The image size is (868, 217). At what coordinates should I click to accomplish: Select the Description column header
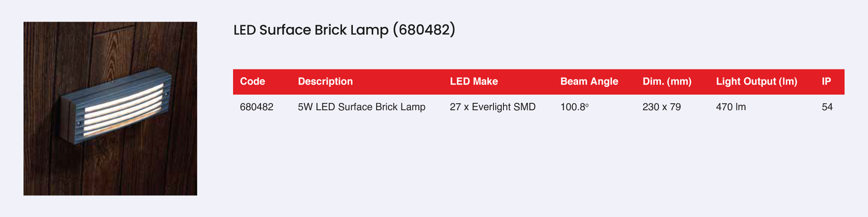325,82
